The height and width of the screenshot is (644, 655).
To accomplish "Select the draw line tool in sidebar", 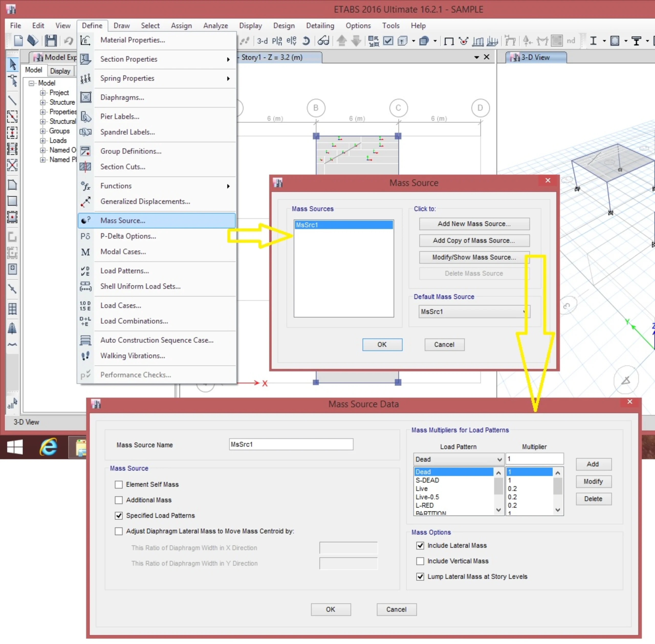I will [12, 100].
